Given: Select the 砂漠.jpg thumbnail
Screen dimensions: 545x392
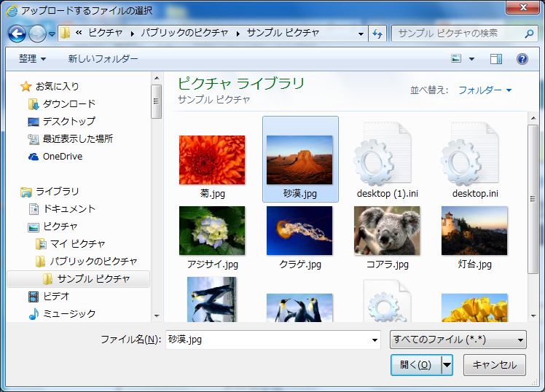Looking at the screenshot, I should (299, 160).
